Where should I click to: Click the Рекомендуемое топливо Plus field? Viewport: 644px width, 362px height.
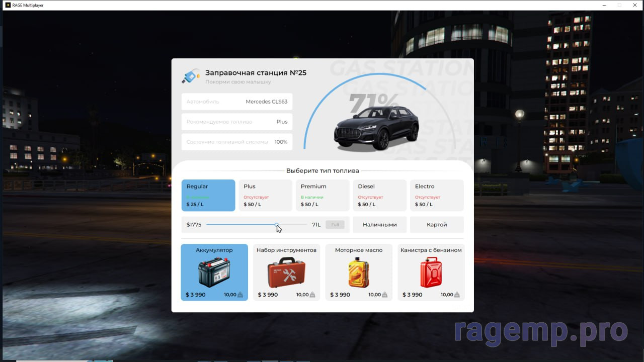(x=237, y=122)
